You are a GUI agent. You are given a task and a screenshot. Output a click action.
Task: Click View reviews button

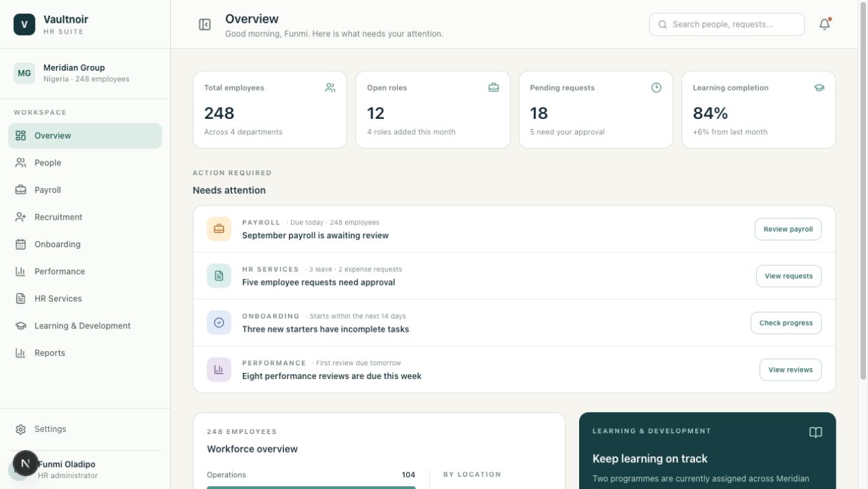click(790, 369)
